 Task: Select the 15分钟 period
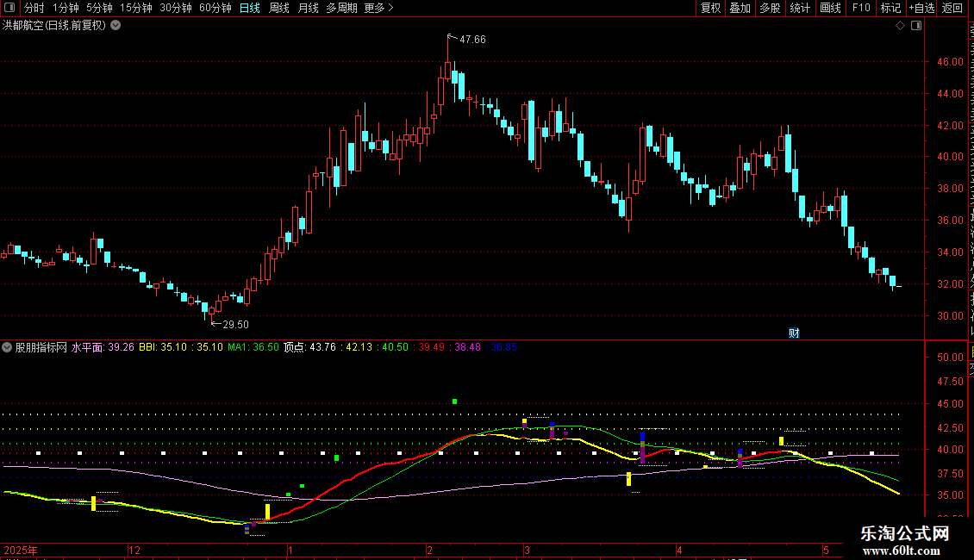pos(136,8)
